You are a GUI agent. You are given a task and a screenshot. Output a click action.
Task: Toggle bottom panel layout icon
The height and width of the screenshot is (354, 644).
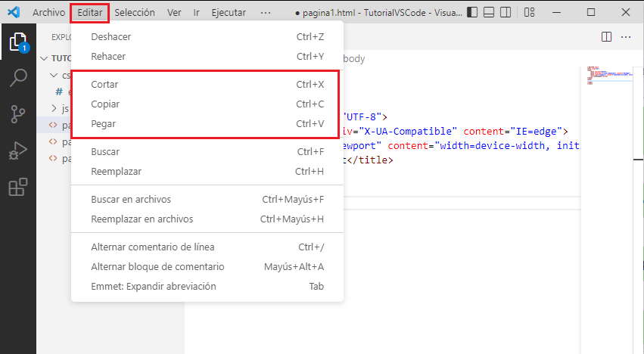(489, 12)
